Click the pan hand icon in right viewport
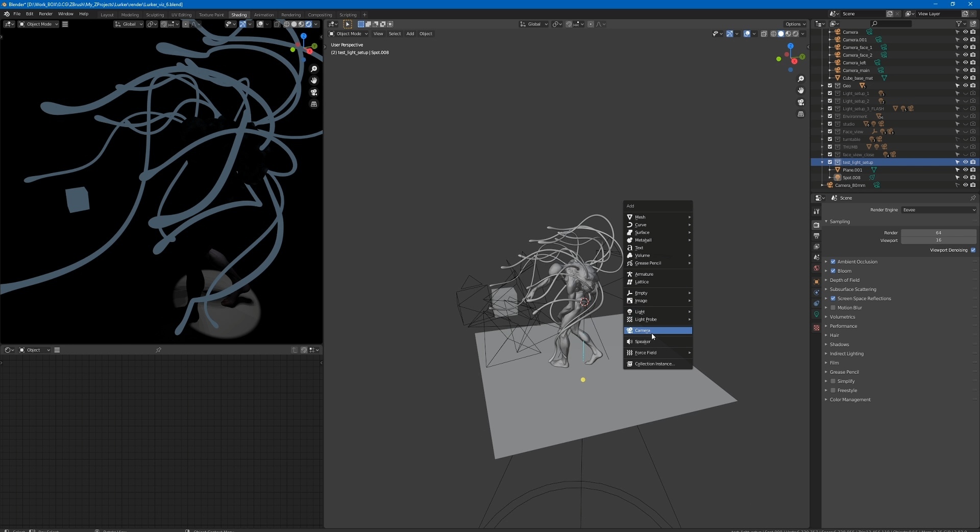 point(800,90)
